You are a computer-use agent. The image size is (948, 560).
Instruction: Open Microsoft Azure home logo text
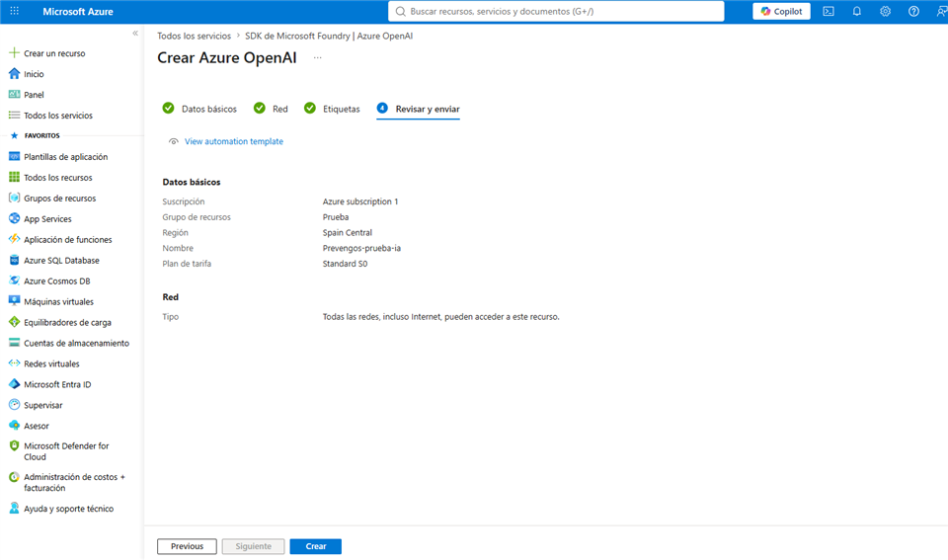[x=77, y=11]
